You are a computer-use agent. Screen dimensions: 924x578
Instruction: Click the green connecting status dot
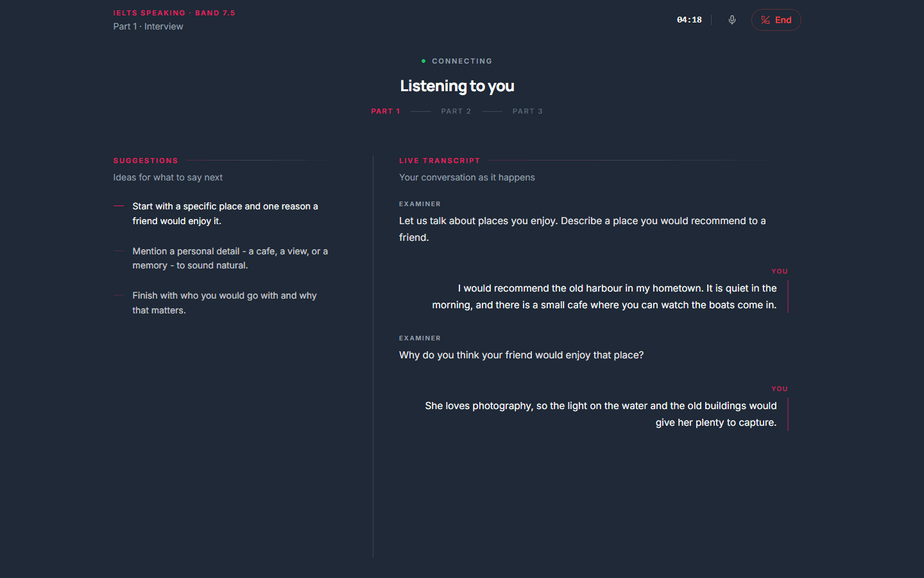pyautogui.click(x=424, y=61)
